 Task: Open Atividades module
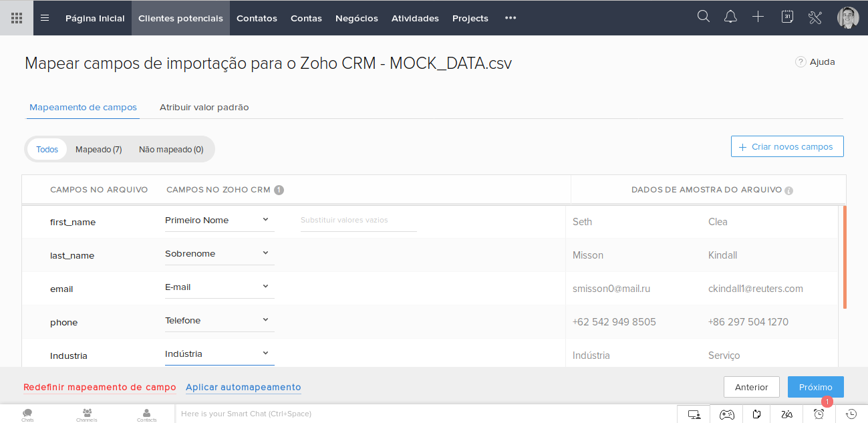tap(415, 18)
